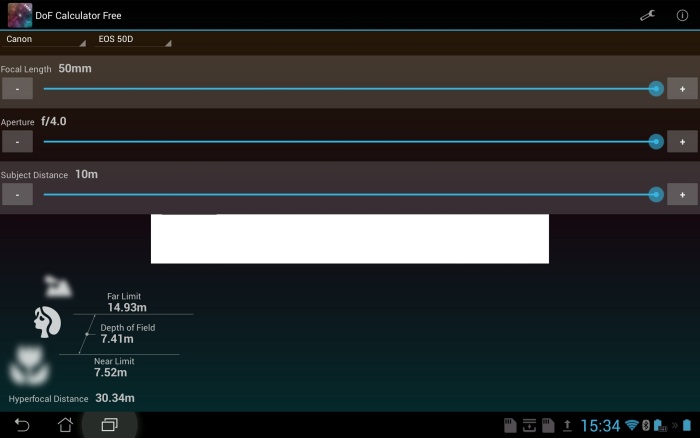Open settings via the wrench icon
The height and width of the screenshot is (438, 700).
(647, 15)
